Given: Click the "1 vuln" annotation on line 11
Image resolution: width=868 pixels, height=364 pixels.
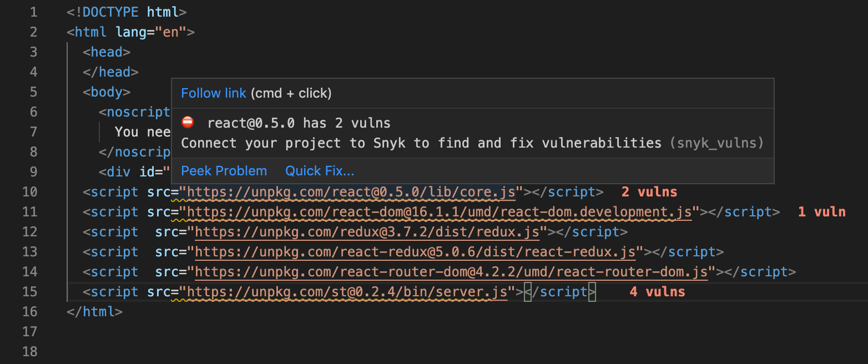Looking at the screenshot, I should coord(821,212).
